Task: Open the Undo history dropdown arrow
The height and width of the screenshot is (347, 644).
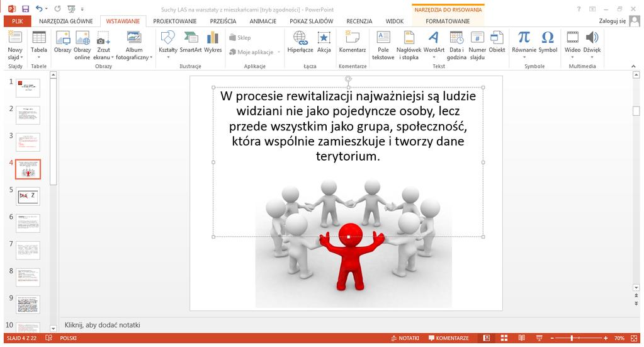Action: (x=46, y=9)
